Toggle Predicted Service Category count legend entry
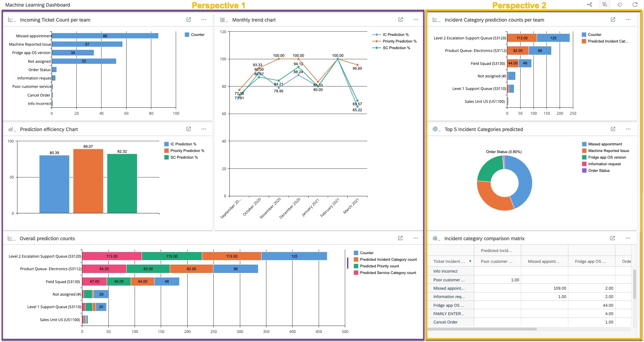Screen dimensions: 644x342 (385, 273)
